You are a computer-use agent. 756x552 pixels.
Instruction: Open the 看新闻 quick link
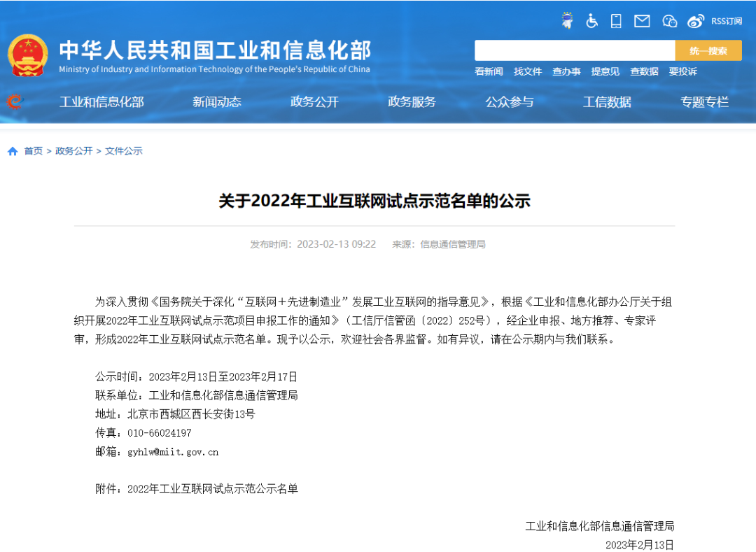(489, 72)
